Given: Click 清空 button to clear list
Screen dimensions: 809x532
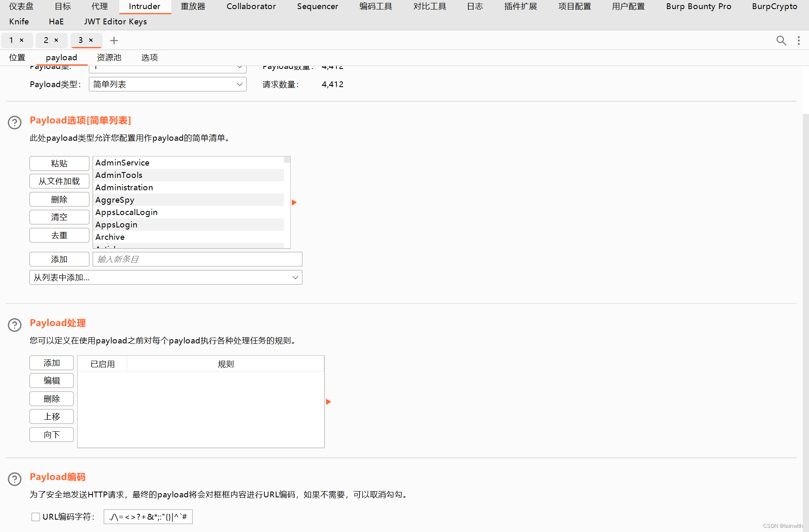Looking at the screenshot, I should click(58, 218).
